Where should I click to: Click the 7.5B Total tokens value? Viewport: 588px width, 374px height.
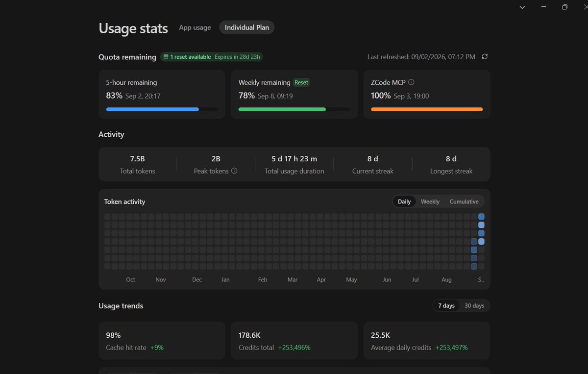click(138, 159)
